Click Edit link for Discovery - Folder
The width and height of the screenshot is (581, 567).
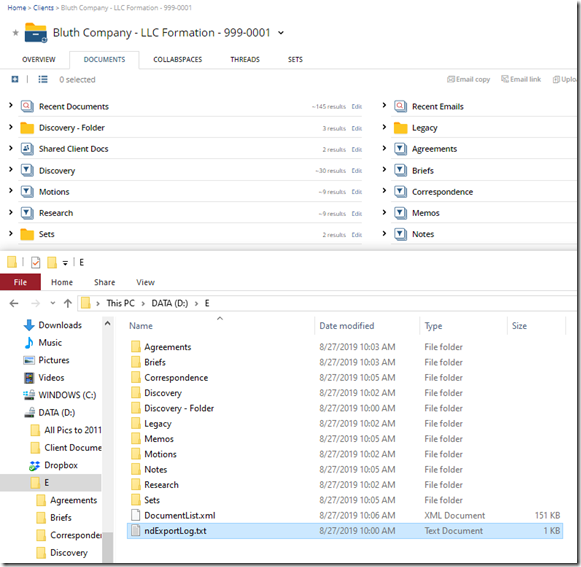click(x=356, y=129)
